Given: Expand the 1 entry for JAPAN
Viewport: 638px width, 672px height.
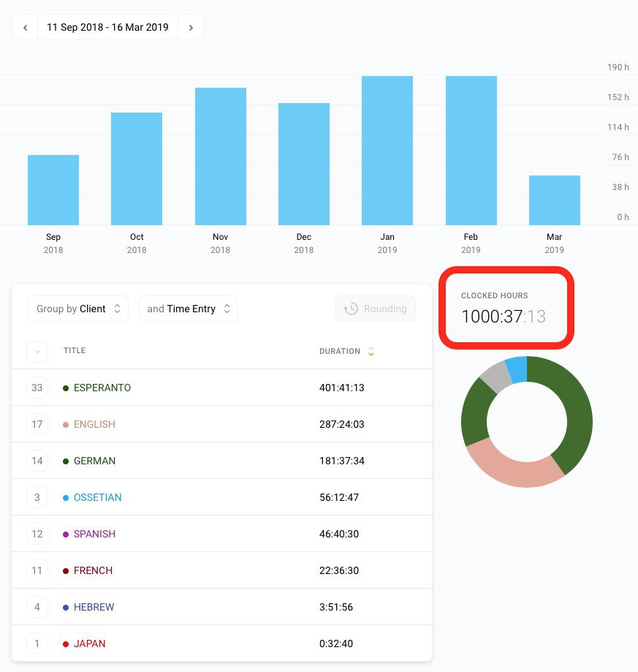Looking at the screenshot, I should click(x=37, y=643).
